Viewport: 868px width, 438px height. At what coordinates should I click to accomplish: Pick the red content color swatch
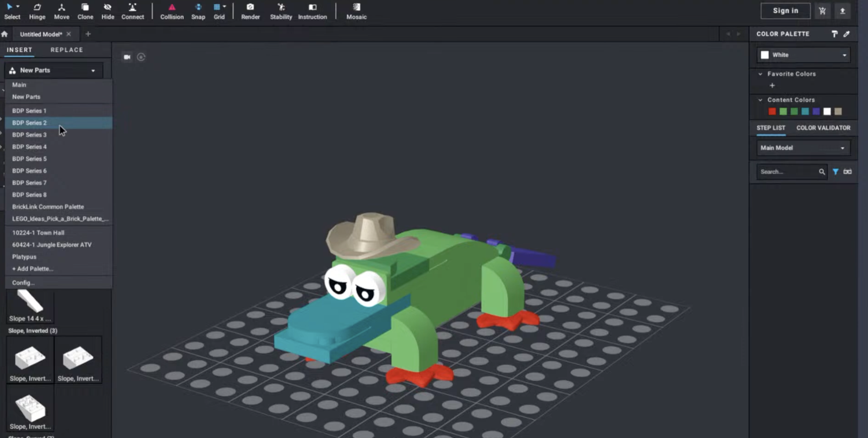pyautogui.click(x=772, y=112)
